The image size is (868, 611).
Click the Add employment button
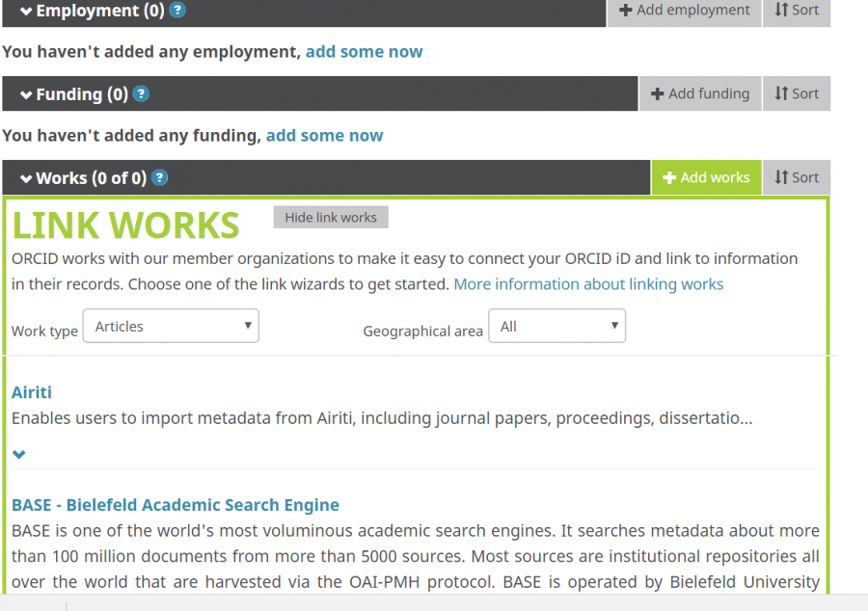tap(684, 11)
